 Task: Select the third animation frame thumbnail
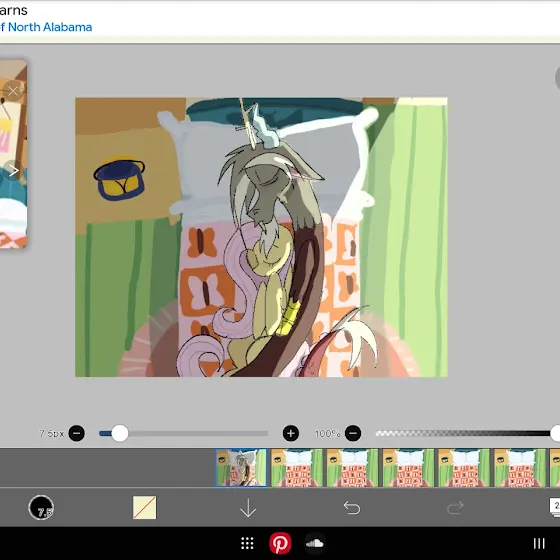click(352, 468)
